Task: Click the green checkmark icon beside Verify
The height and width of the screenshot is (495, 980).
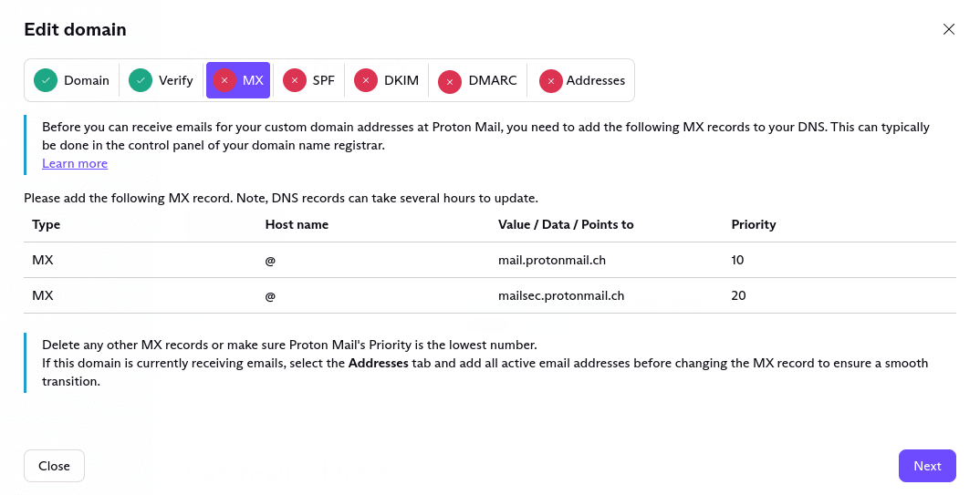Action: tap(141, 80)
